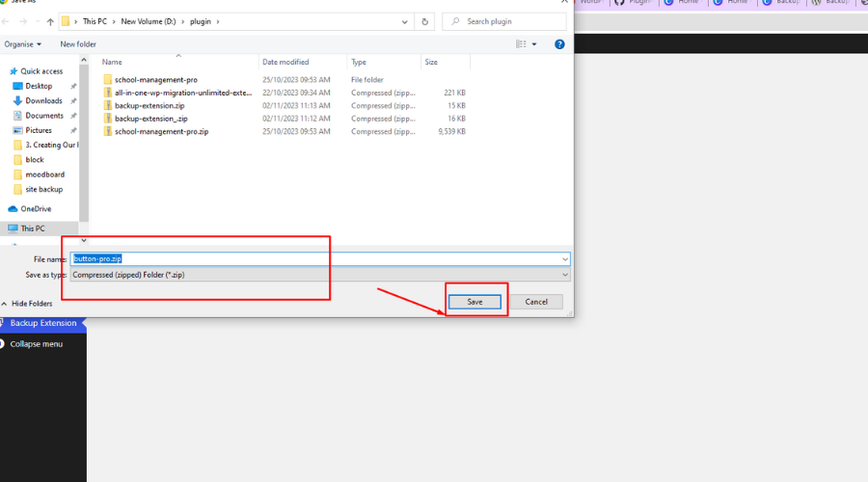Image resolution: width=868 pixels, height=482 pixels.
Task: Open Downloads in navigation pane
Action: tap(43, 100)
